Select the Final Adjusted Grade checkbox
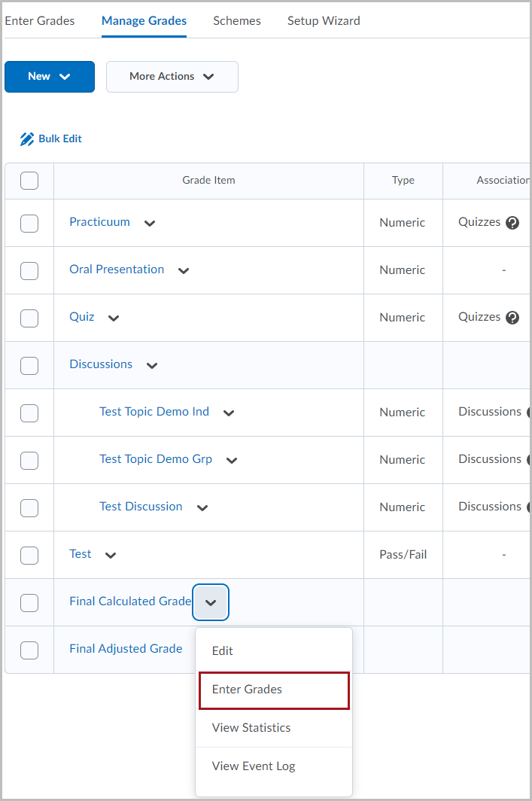The image size is (532, 801). (29, 650)
